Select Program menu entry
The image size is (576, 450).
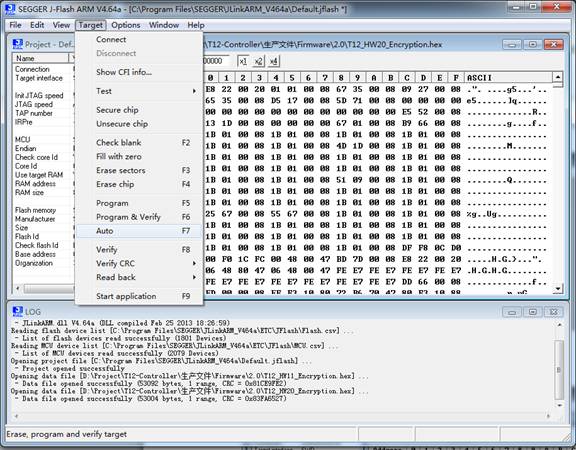pos(139,203)
